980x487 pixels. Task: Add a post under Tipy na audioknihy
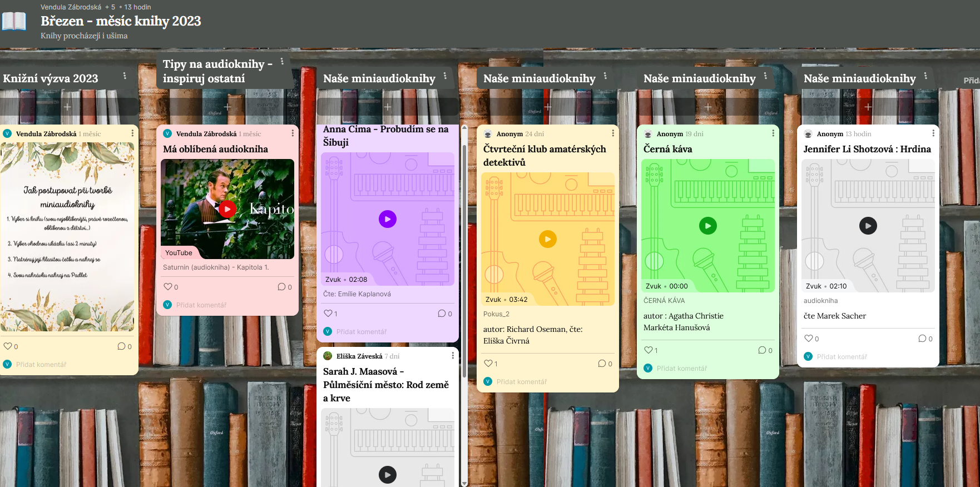click(227, 107)
